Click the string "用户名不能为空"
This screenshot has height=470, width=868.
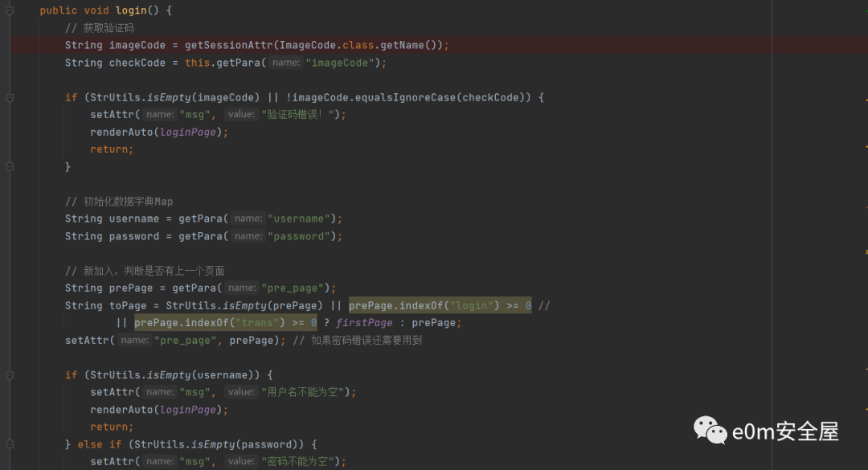303,392
